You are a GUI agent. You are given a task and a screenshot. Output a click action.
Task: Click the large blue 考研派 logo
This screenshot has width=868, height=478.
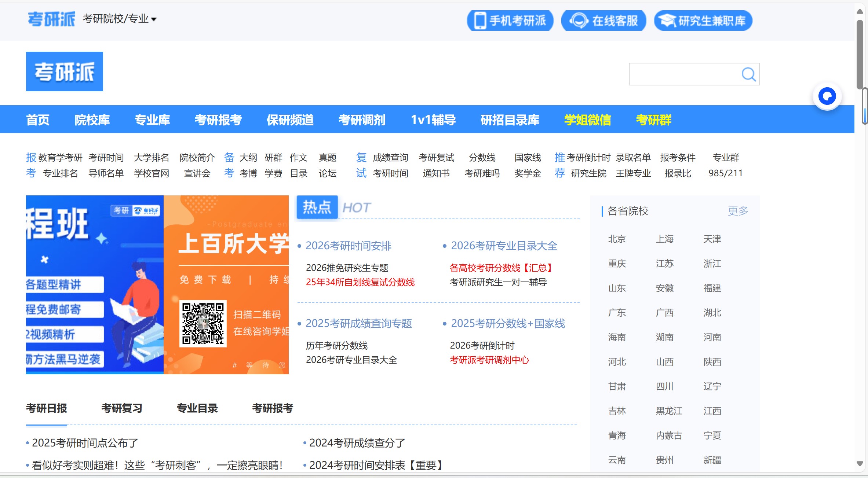[65, 71]
